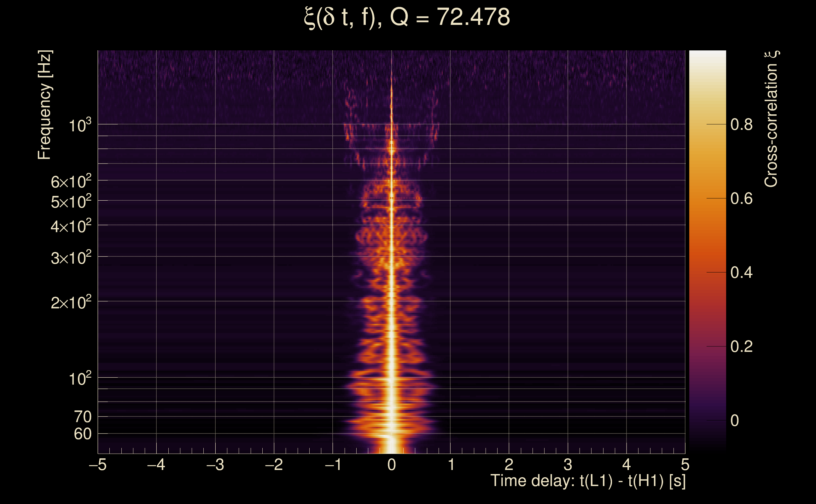The image size is (816, 504).
Task: Click the x-axis tick label −2
Action: (274, 465)
